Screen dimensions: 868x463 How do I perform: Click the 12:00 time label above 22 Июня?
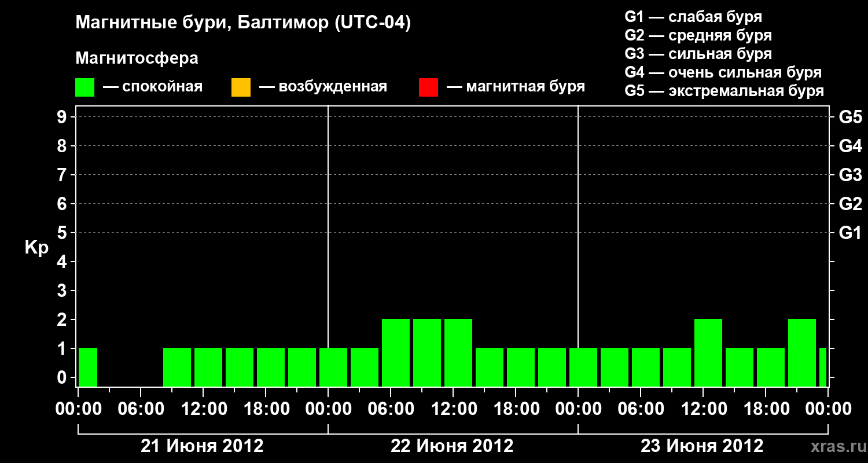453,409
